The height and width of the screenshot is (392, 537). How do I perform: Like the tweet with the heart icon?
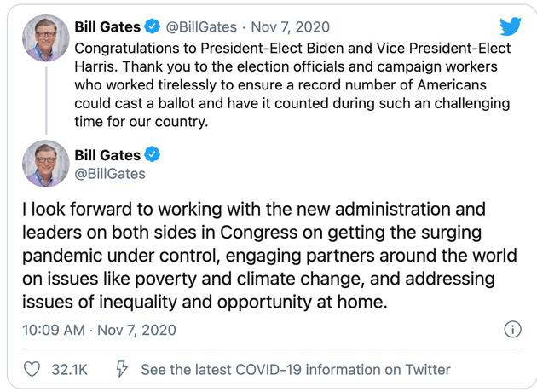[32, 369]
